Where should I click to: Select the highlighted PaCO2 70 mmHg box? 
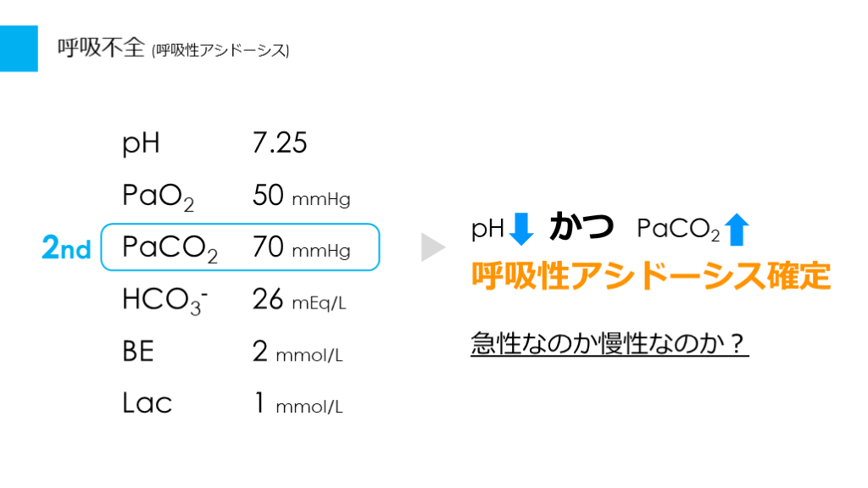[x=240, y=247]
